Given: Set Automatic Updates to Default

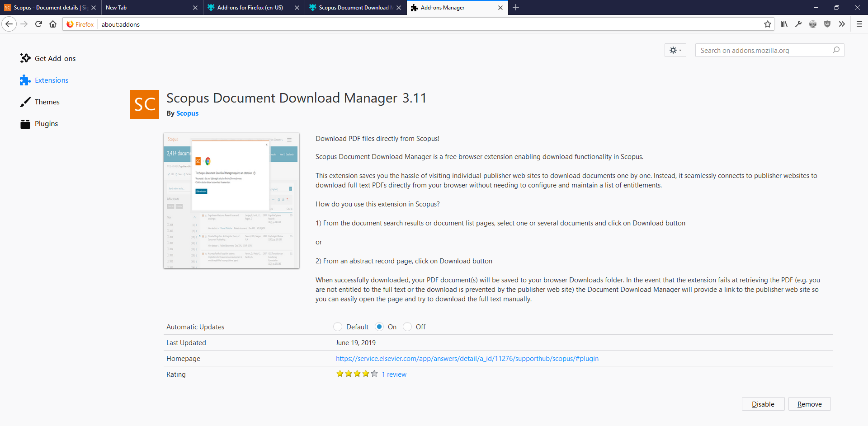Looking at the screenshot, I should (x=338, y=327).
